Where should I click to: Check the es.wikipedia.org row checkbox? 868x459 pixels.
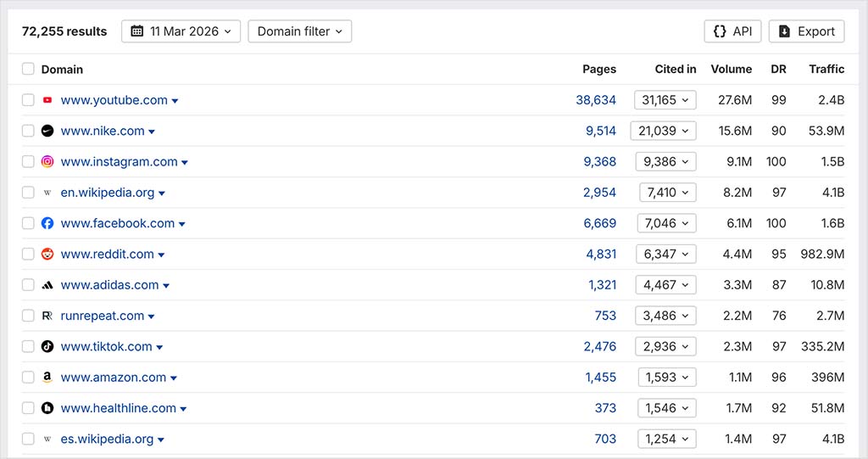click(28, 439)
